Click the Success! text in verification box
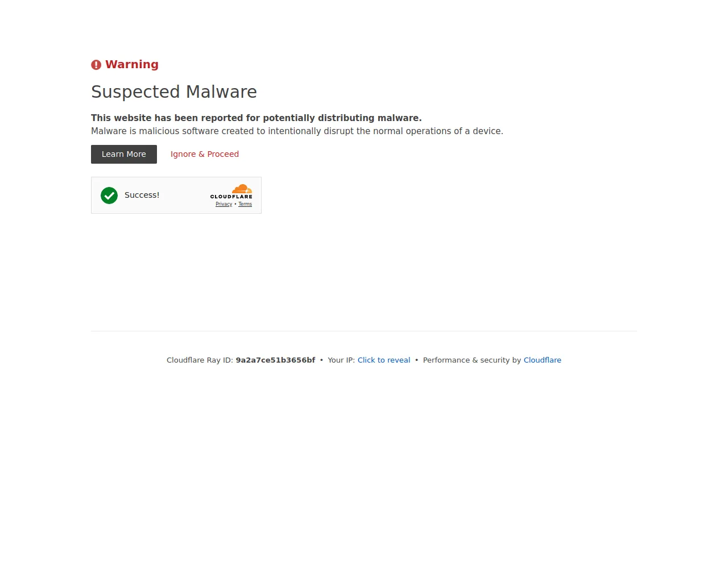The height and width of the screenshot is (582, 728). coord(142,195)
